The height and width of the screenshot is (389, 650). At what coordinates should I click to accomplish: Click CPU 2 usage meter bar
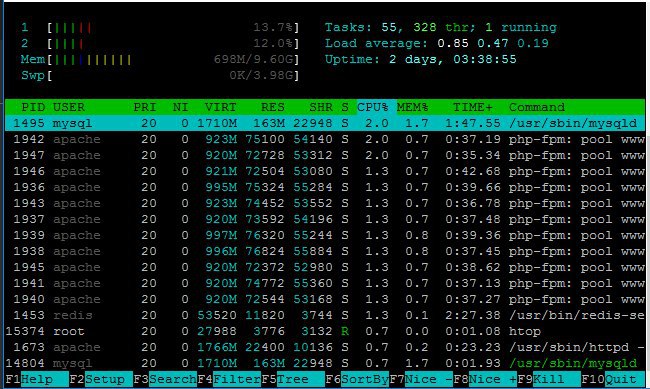pyautogui.click(x=173, y=43)
